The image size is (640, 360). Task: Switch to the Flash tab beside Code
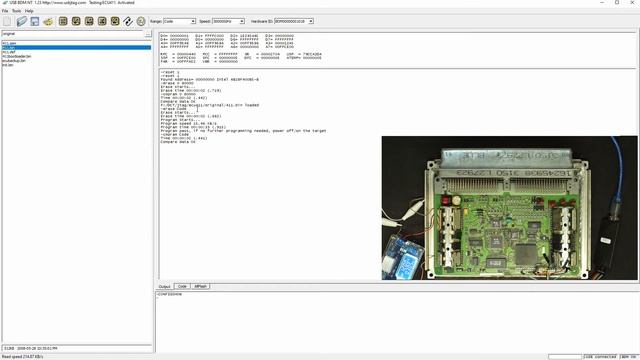(200, 287)
